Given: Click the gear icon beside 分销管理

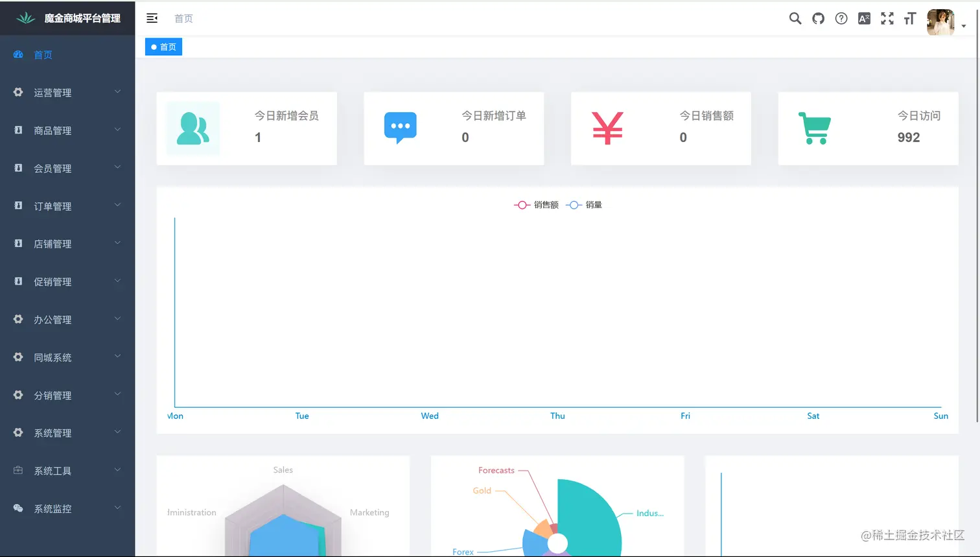Looking at the screenshot, I should coord(18,394).
